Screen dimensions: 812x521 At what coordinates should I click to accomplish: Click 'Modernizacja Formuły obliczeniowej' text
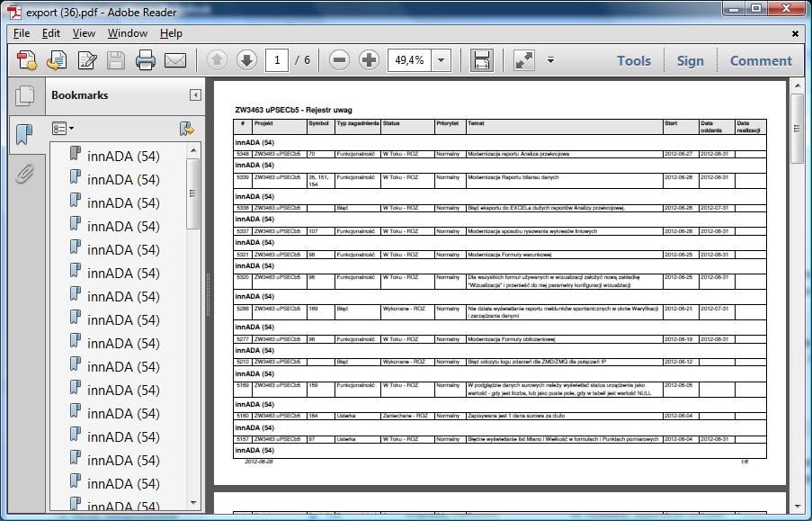(512, 339)
